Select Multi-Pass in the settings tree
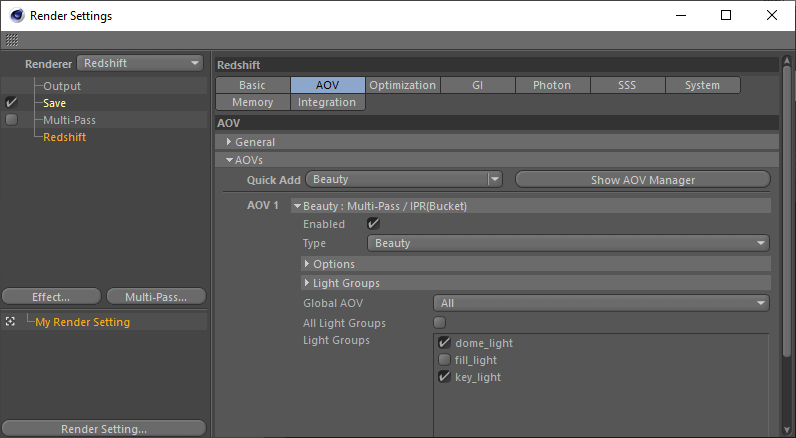This screenshot has width=796, height=438. [x=70, y=120]
